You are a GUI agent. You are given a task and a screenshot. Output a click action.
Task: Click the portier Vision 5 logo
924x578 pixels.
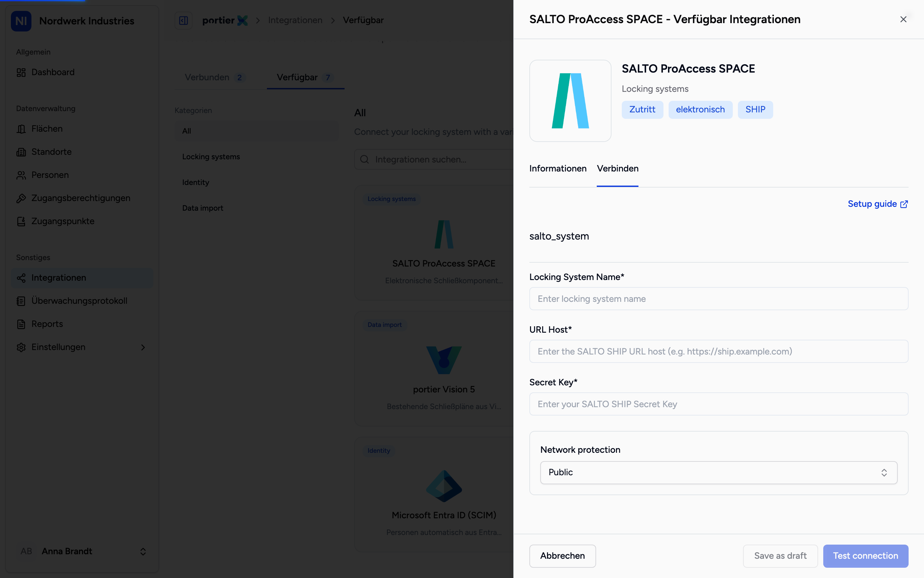tap(444, 360)
